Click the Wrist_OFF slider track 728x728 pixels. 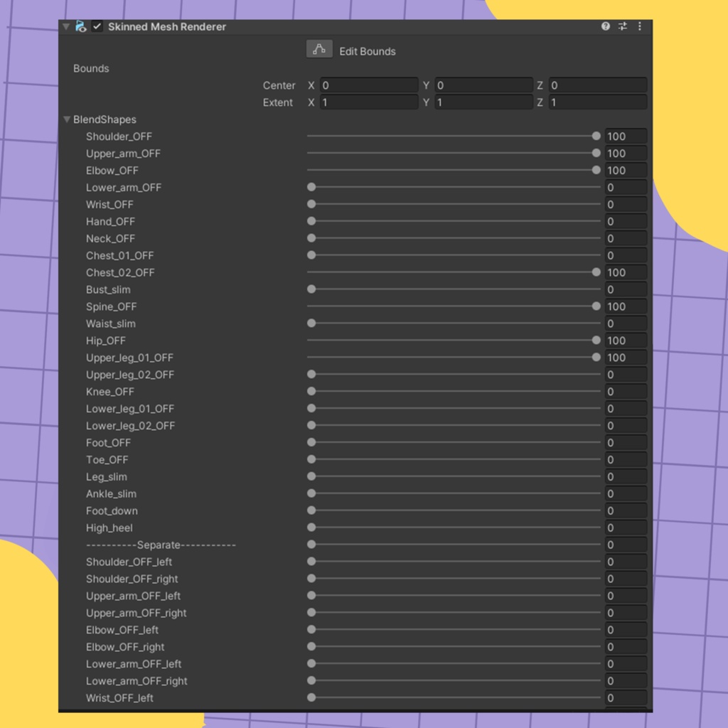point(454,204)
